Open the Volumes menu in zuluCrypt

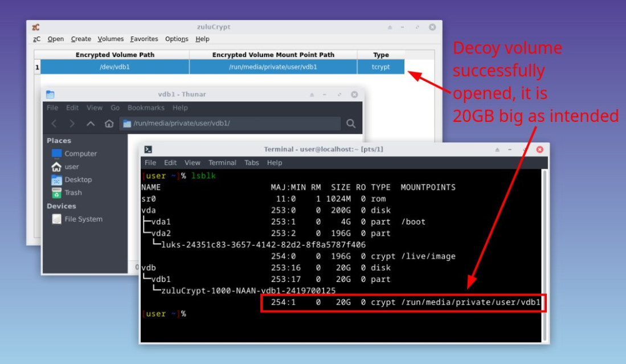(x=111, y=39)
